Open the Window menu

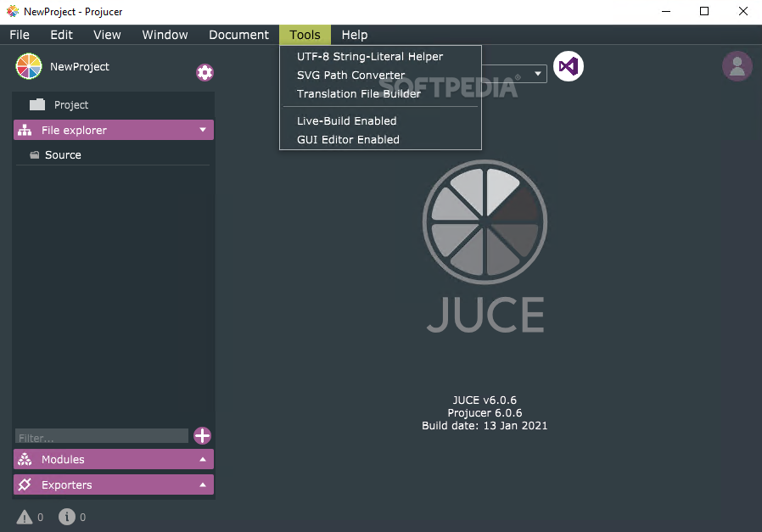point(165,35)
